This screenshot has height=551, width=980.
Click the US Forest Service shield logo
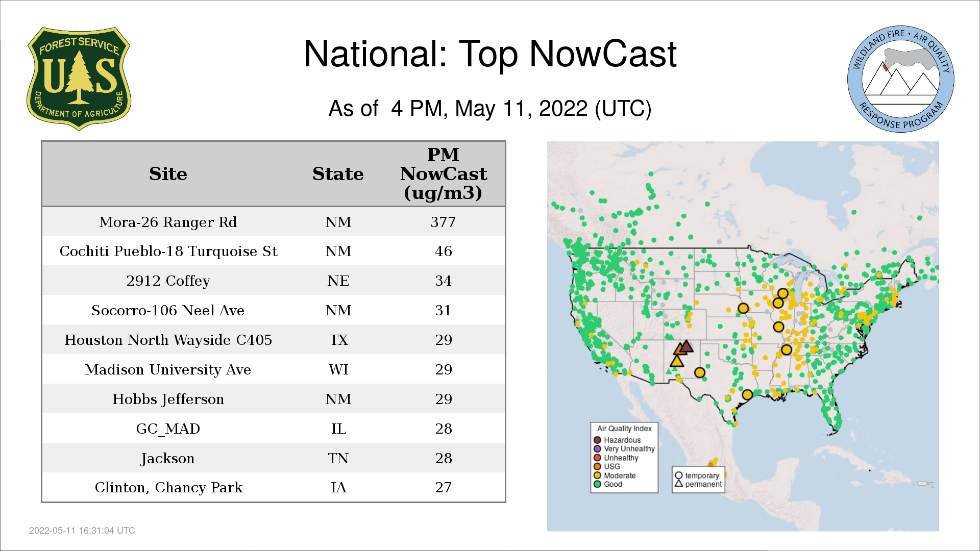(x=79, y=79)
